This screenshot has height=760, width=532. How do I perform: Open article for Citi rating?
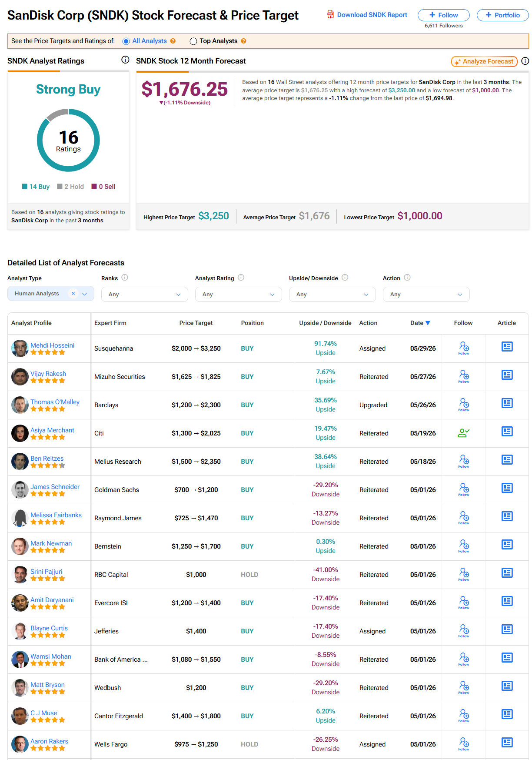(507, 432)
